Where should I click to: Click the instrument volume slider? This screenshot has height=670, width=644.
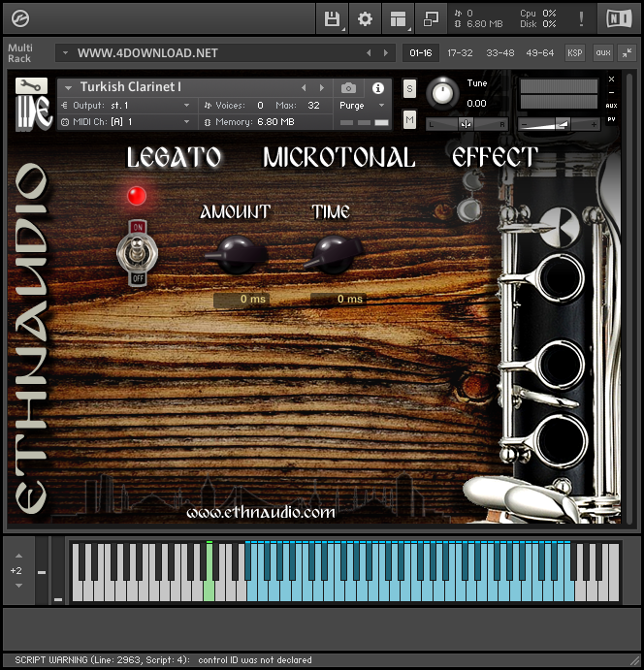[559, 124]
